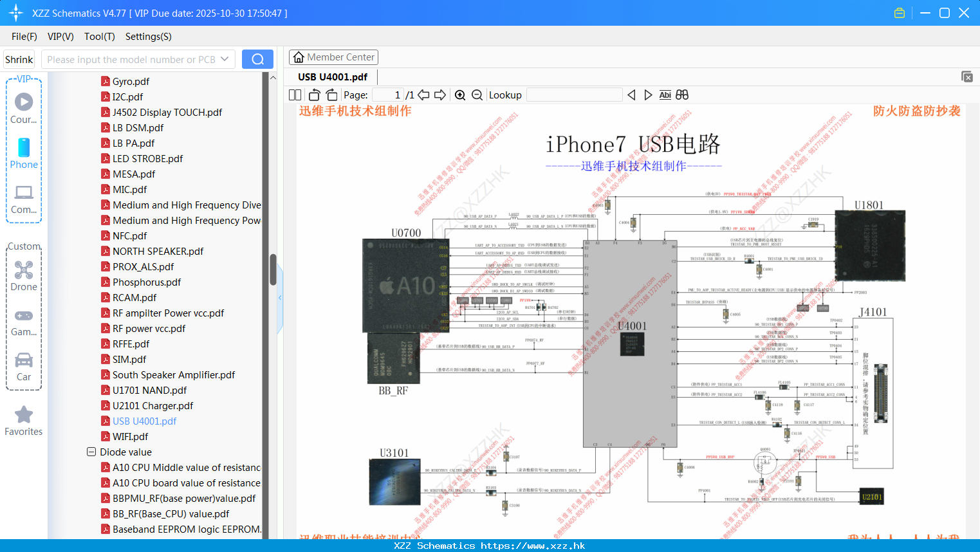Viewport: 980px width, 552px height.
Task: Click the file tree scroll-up arrow
Action: click(273, 77)
